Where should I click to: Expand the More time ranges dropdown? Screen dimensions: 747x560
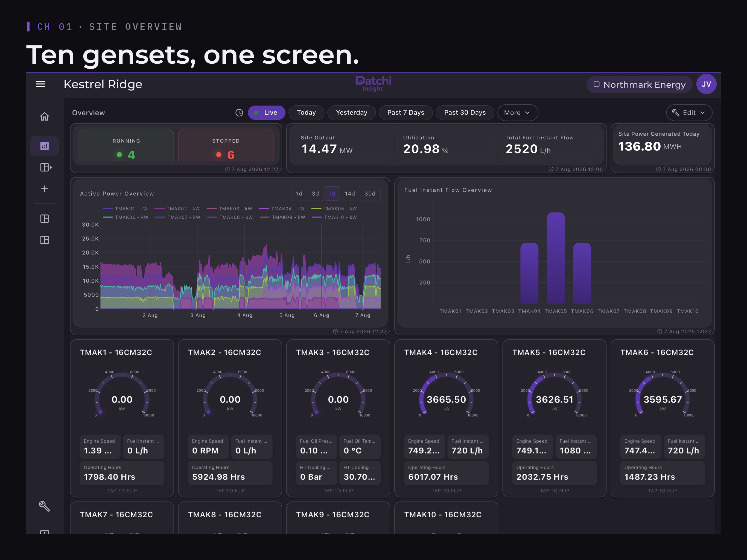517,112
